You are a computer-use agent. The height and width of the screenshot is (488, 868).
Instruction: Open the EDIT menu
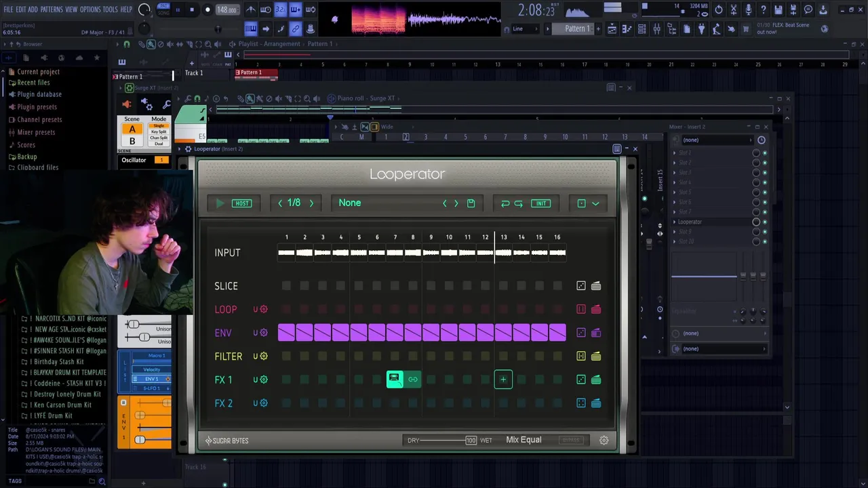click(x=21, y=9)
